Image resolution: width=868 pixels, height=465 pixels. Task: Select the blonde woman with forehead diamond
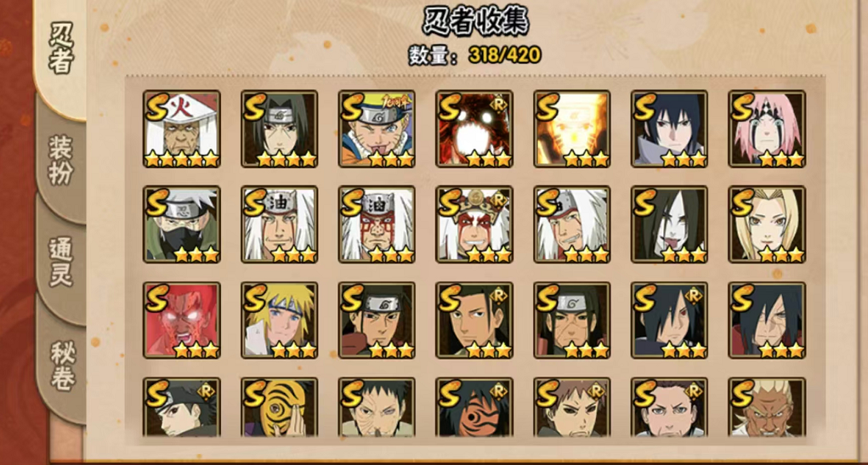[767, 224]
